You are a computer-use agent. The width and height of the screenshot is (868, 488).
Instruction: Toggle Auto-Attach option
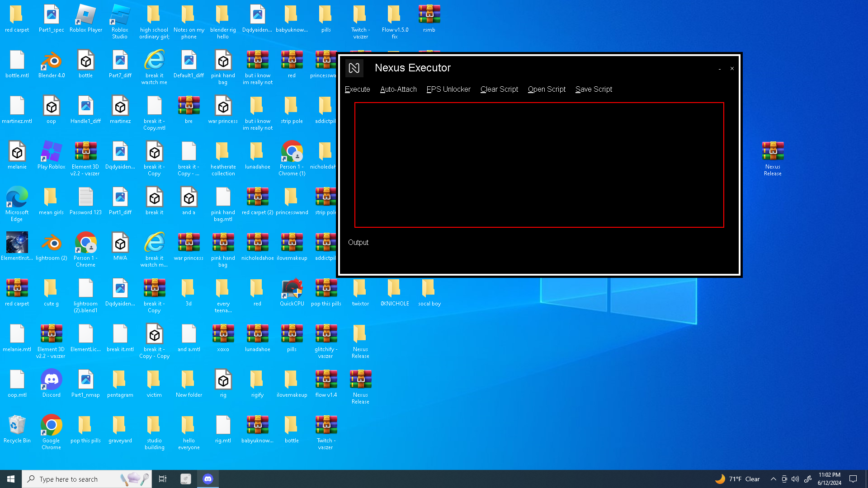(398, 89)
